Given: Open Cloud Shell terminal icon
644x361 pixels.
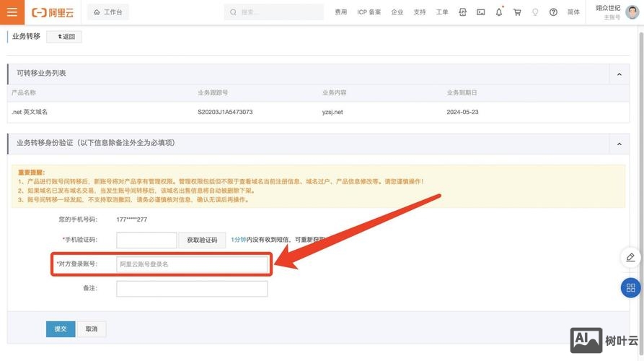Looking at the screenshot, I should pyautogui.click(x=480, y=12).
